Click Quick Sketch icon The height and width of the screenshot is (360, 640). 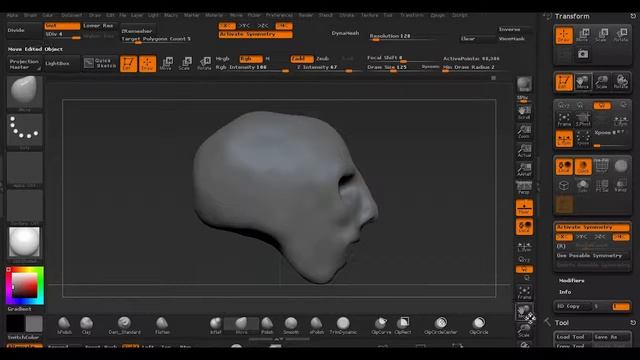coord(100,63)
